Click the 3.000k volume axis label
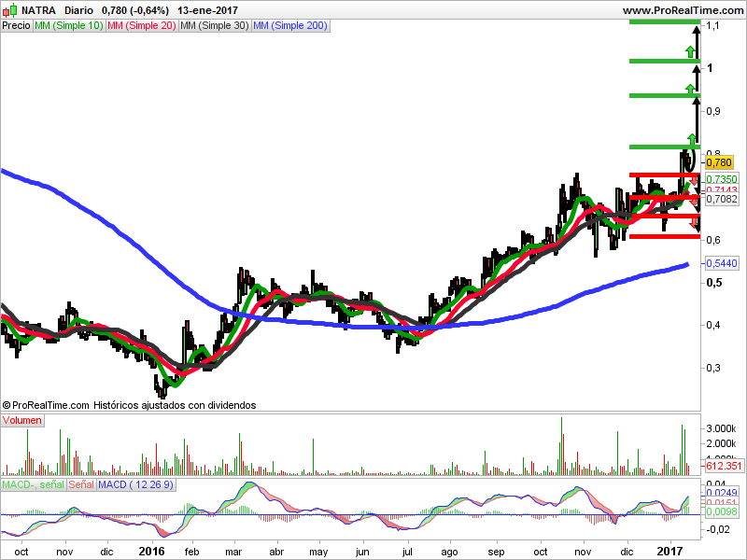This screenshot has height=560, width=747. (x=721, y=428)
